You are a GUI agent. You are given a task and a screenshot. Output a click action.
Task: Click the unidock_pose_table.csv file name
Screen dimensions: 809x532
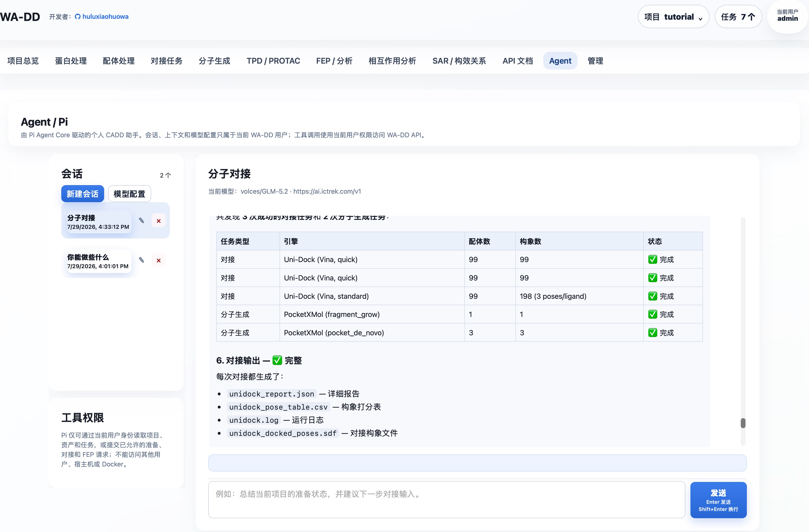click(278, 407)
